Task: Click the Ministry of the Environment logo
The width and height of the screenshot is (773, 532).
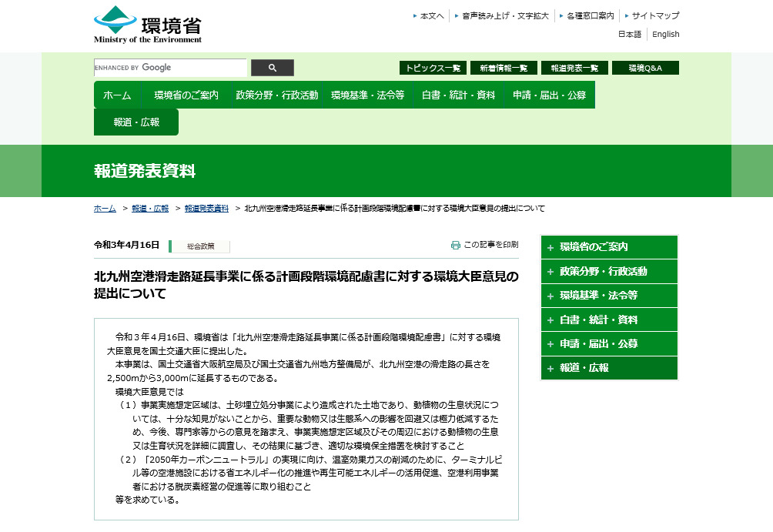Action: coord(148,25)
